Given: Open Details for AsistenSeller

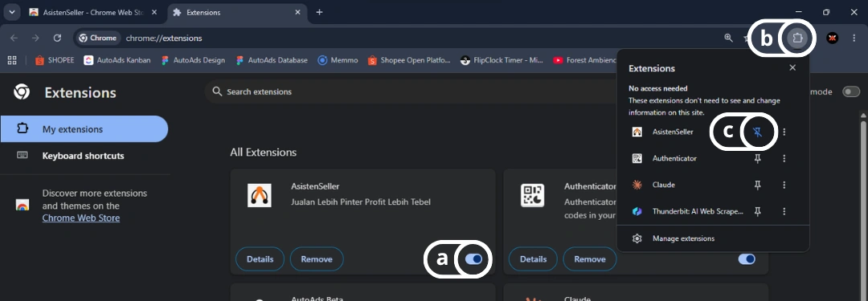Looking at the screenshot, I should (260, 259).
